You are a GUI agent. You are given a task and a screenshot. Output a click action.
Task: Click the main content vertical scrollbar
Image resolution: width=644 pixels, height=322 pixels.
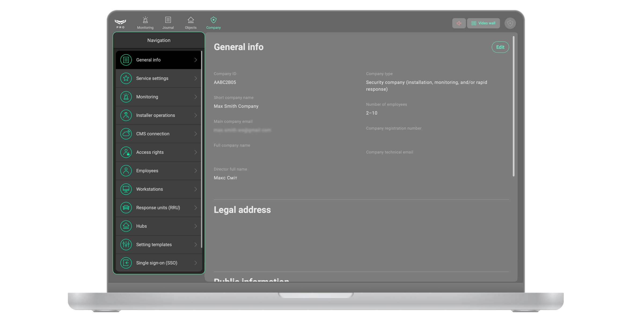(x=514, y=106)
